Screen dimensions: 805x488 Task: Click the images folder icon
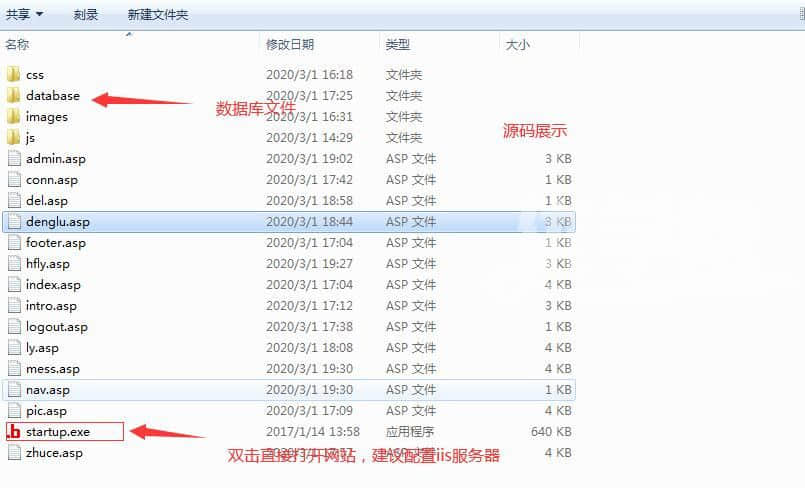click(x=13, y=117)
